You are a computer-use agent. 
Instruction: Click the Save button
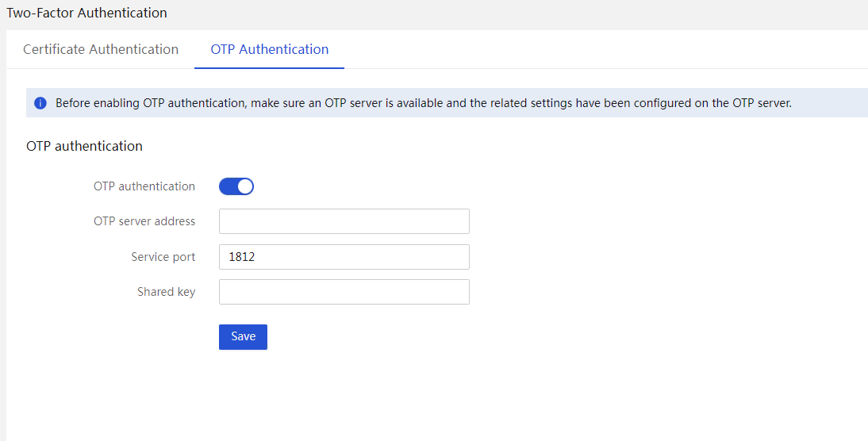243,337
